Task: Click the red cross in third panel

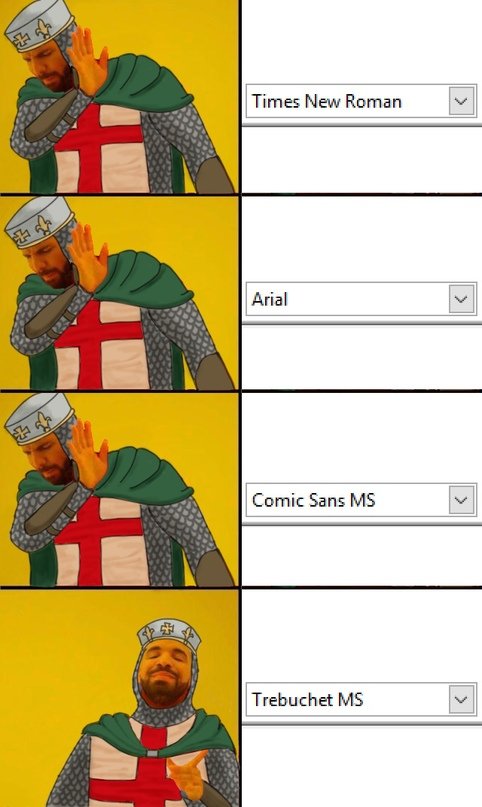Action: click(x=100, y=540)
